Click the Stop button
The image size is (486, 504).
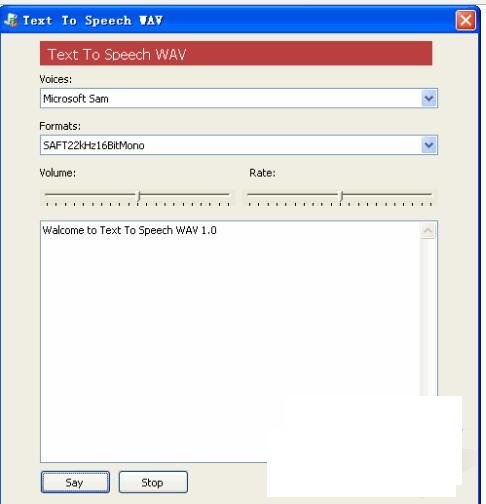[x=153, y=482]
